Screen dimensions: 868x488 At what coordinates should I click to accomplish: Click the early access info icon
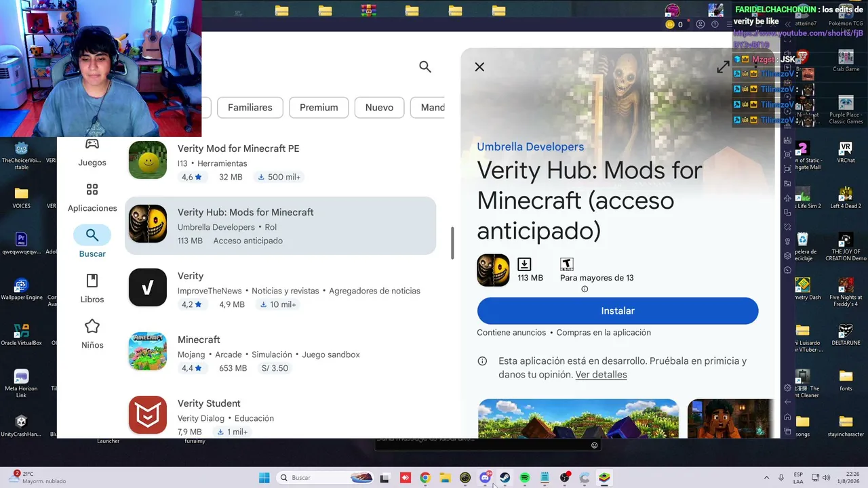pyautogui.click(x=482, y=361)
